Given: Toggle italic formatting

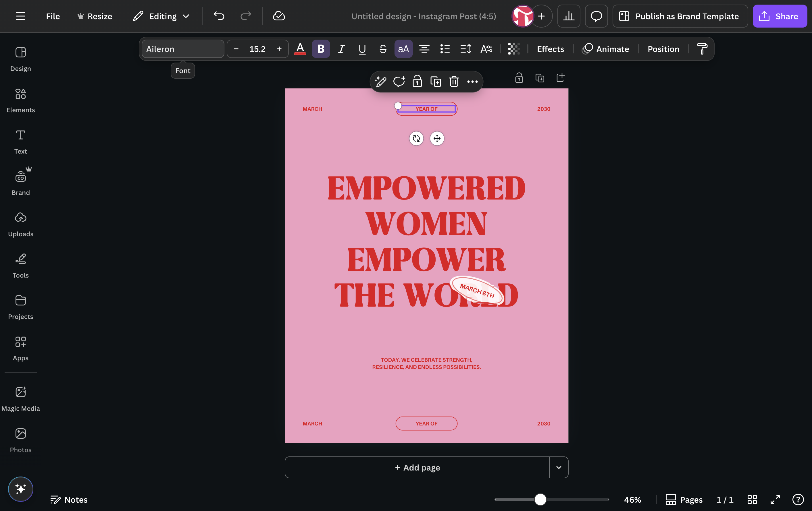Looking at the screenshot, I should point(342,49).
